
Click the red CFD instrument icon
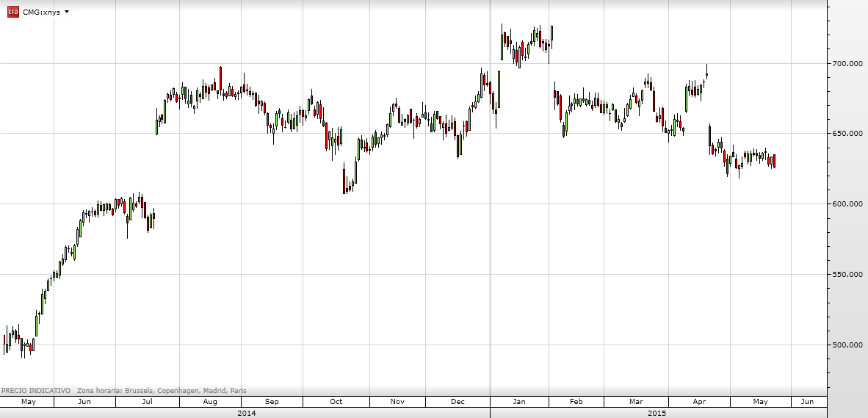(x=12, y=12)
